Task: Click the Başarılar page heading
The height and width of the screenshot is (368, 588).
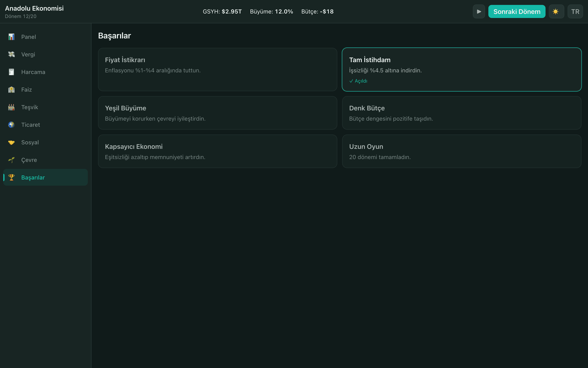Action: click(115, 36)
